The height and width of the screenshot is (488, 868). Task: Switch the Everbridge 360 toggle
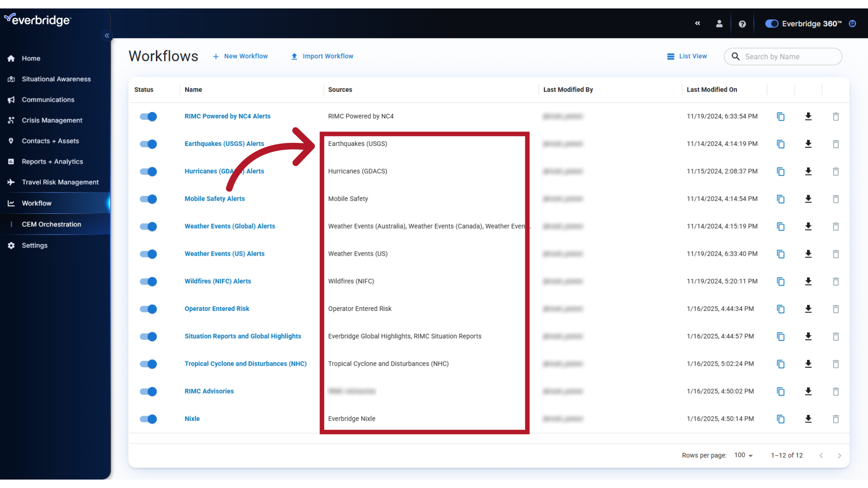point(772,23)
